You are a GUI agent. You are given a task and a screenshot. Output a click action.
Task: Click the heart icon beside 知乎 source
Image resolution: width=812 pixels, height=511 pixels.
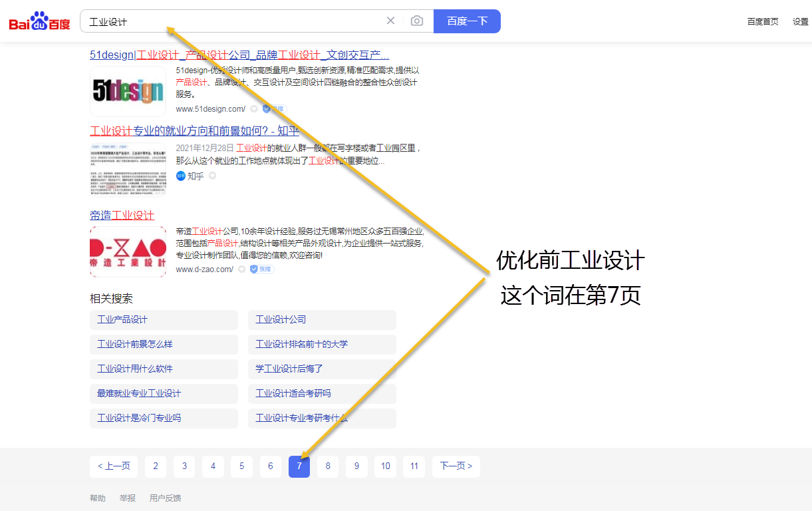(x=212, y=176)
